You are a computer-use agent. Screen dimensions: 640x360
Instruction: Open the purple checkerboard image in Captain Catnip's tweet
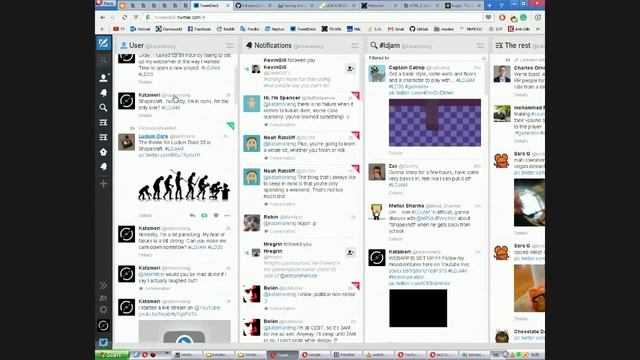point(435,122)
